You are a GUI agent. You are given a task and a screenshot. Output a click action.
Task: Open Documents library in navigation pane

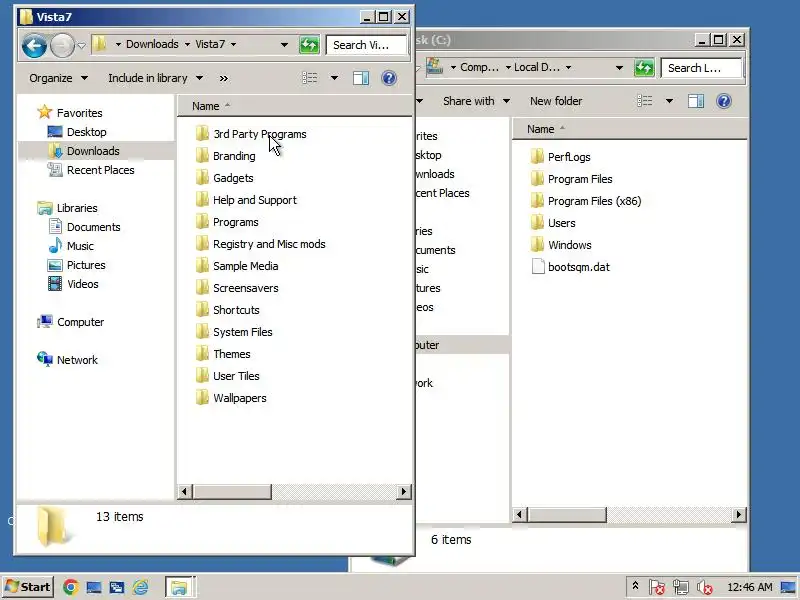(84, 227)
